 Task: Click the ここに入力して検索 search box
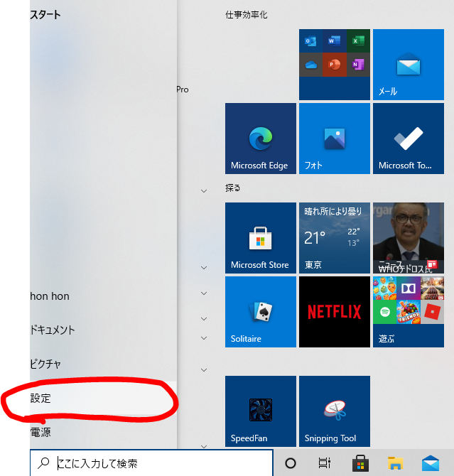[x=151, y=463]
